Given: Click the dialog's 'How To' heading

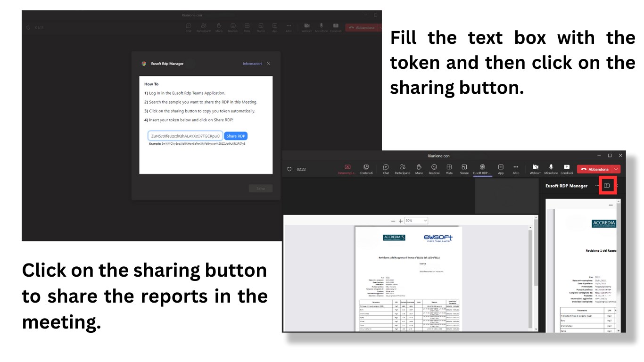Looking at the screenshot, I should point(151,84).
